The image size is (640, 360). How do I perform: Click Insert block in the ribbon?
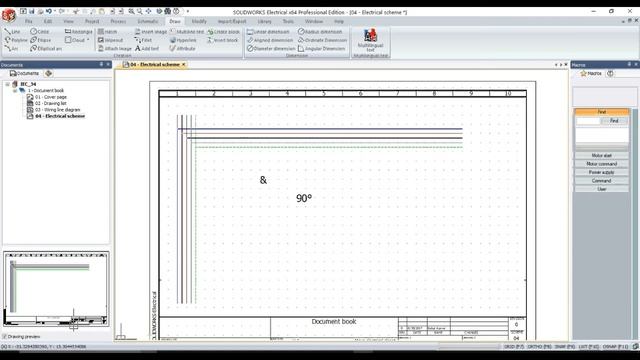(x=222, y=40)
